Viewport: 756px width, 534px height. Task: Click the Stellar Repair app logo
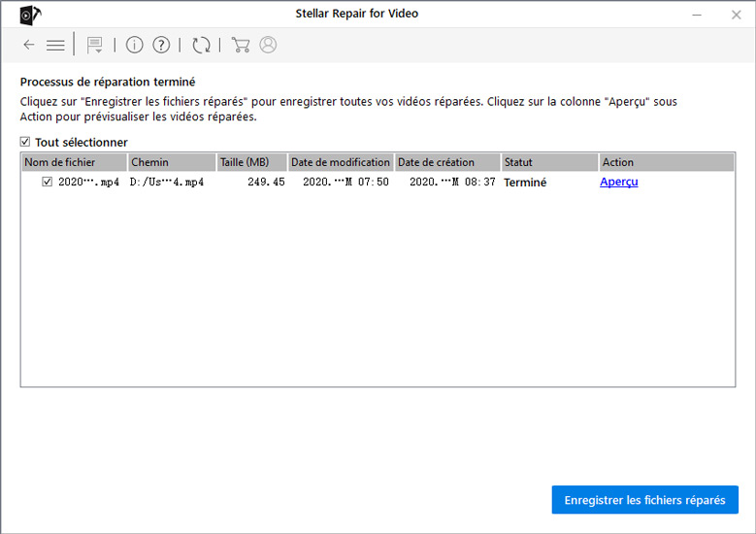coord(29,15)
